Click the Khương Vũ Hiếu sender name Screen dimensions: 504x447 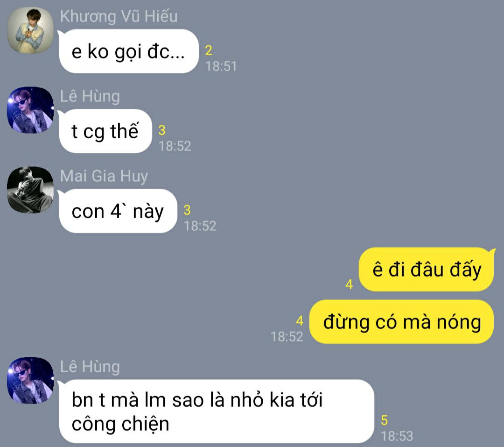pos(119,16)
